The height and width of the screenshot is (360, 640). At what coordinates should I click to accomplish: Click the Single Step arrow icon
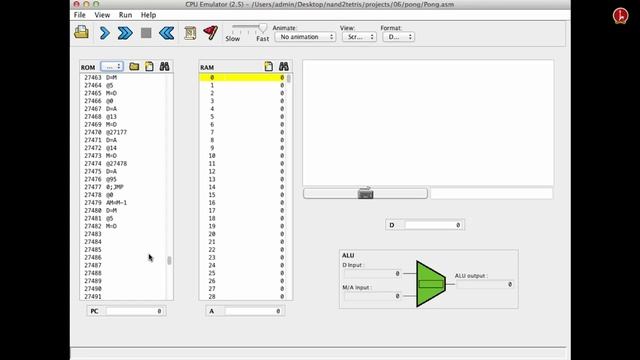(x=104, y=33)
